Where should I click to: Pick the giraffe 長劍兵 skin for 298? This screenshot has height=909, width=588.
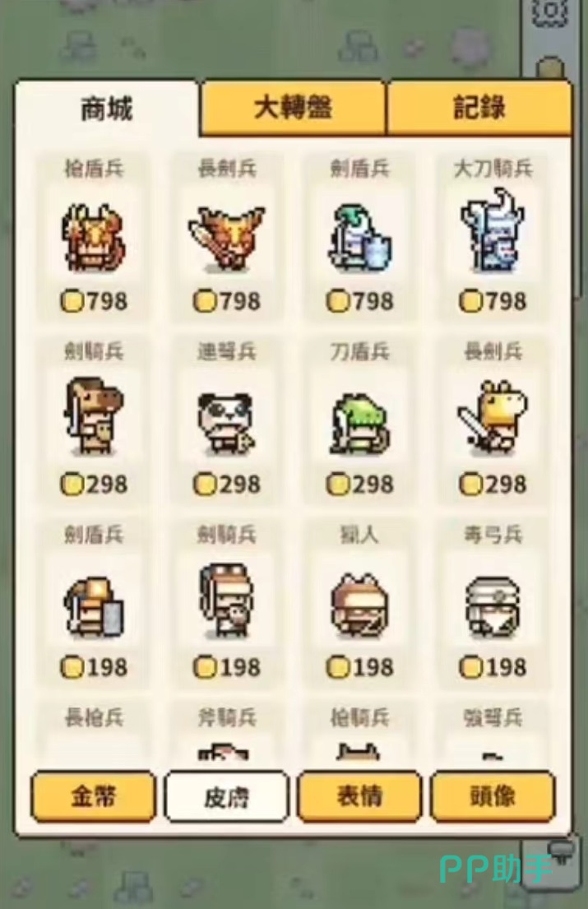(x=493, y=420)
